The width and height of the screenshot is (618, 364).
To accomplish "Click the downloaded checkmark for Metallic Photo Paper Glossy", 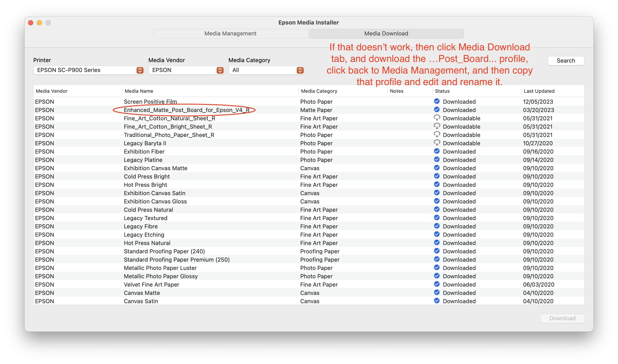I will [437, 276].
